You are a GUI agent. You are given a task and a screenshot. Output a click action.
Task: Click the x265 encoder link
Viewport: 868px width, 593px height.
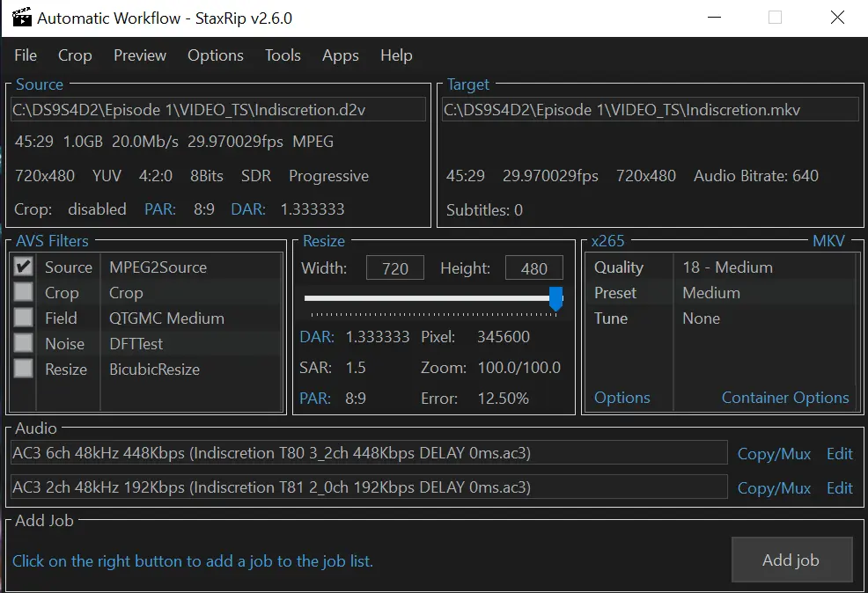[x=607, y=241]
